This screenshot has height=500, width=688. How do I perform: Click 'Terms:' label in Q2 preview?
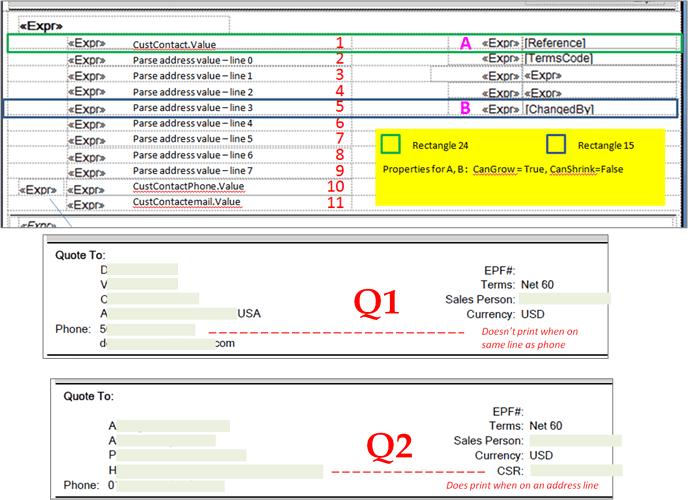click(506, 425)
